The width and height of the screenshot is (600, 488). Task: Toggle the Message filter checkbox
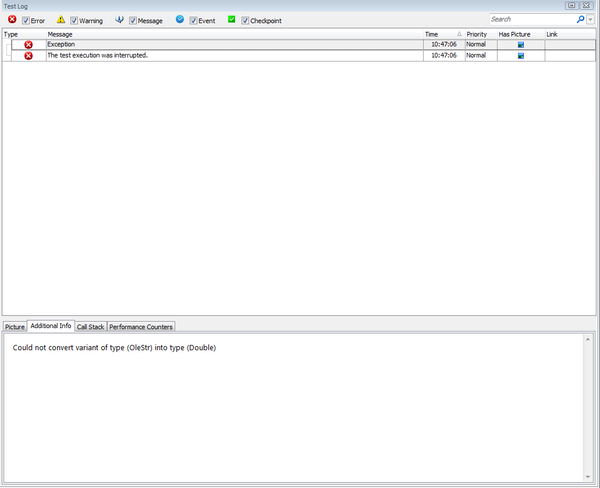click(133, 21)
